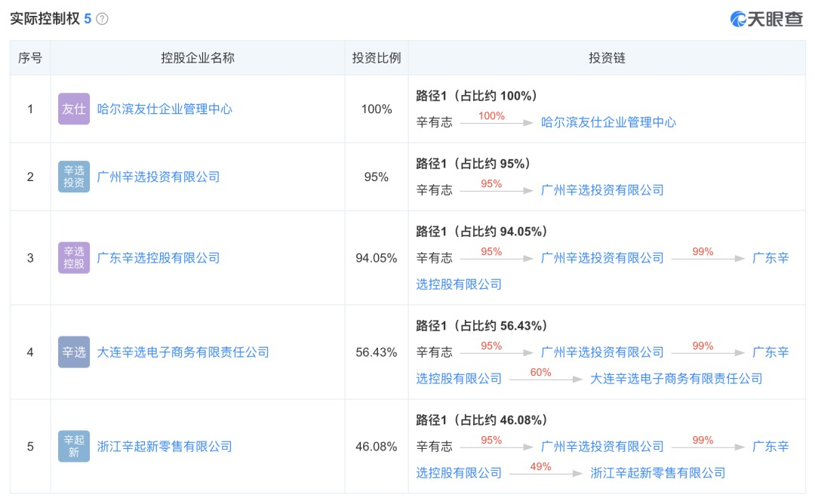Click 大连辛选电子商务有限责任公司 in the investment chain

point(676,379)
